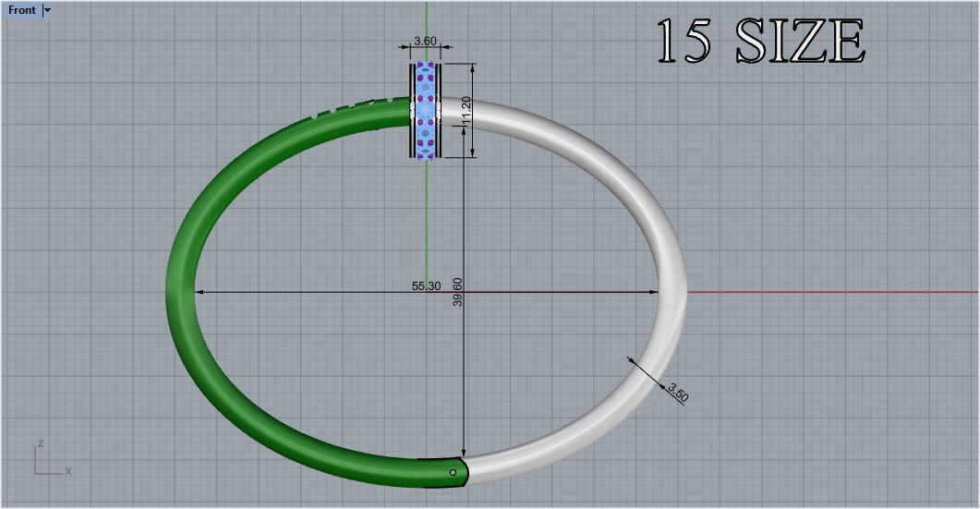Click the 15 SIZE text object

(760, 42)
